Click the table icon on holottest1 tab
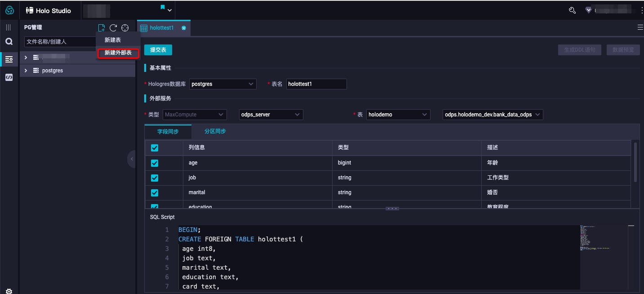Viewport: 644px width, 294px height. point(144,28)
